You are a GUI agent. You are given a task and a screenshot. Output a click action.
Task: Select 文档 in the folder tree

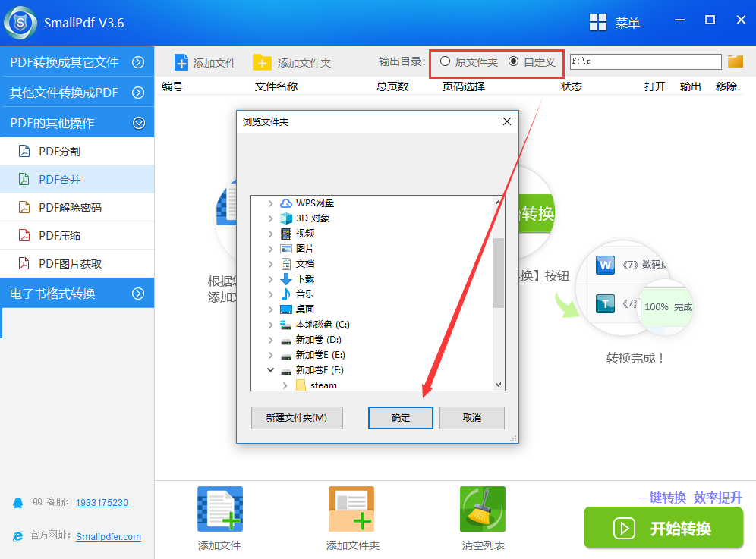pos(304,264)
